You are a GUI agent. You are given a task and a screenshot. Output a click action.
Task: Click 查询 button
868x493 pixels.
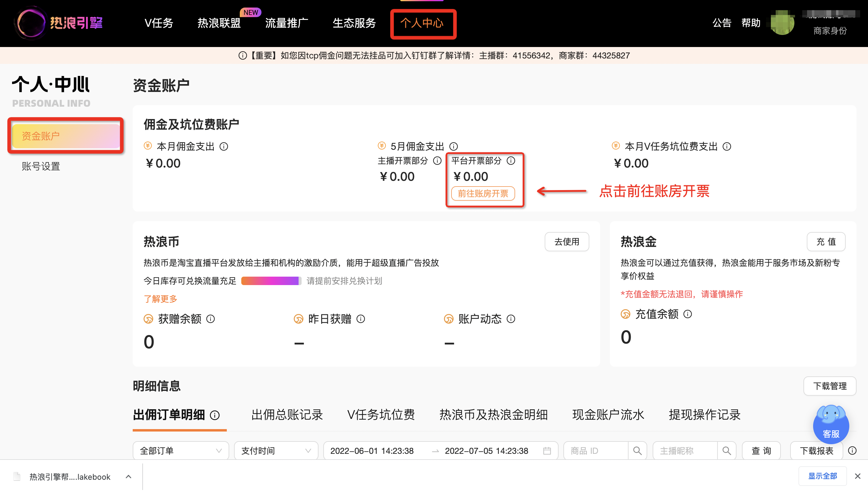761,451
